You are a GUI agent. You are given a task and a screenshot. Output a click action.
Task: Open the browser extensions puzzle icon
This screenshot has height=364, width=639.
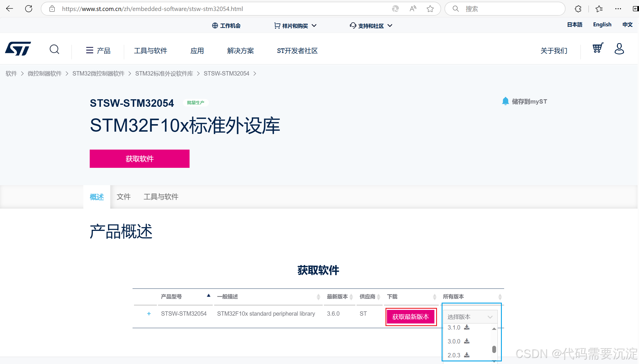pos(578,9)
